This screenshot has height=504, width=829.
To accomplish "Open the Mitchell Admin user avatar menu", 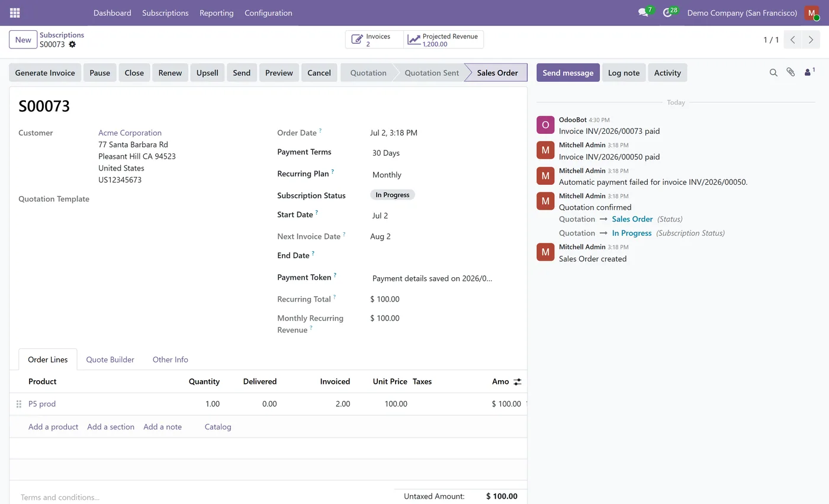I will 811,12.
